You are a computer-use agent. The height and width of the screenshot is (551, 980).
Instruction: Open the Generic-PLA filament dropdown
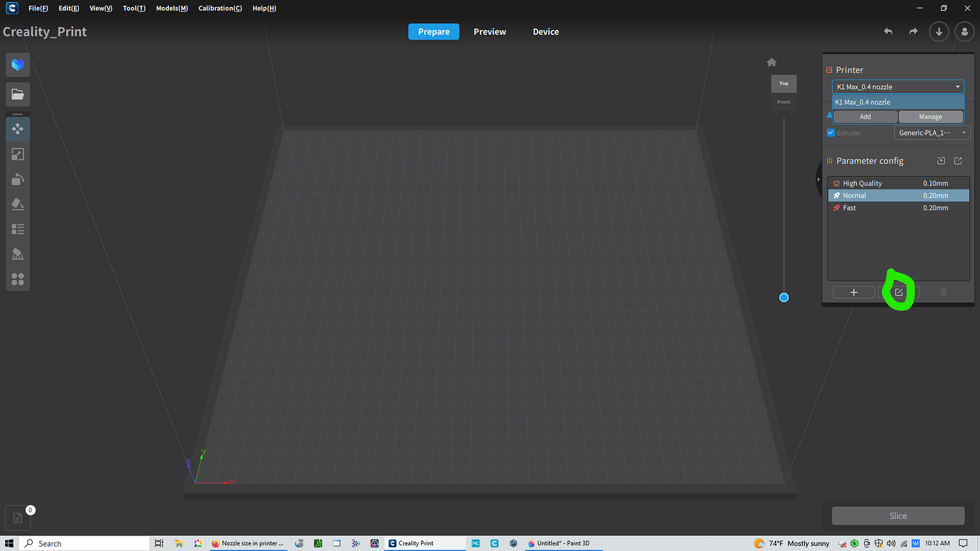931,133
